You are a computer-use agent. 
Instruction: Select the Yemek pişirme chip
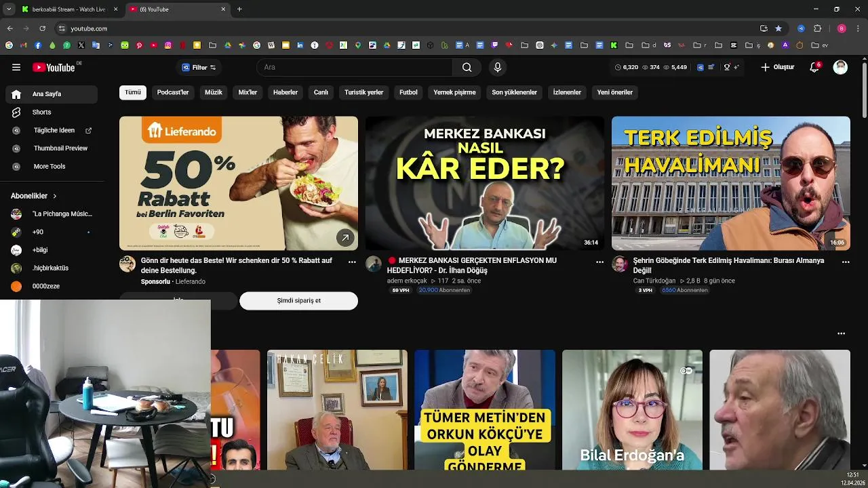pos(454,92)
